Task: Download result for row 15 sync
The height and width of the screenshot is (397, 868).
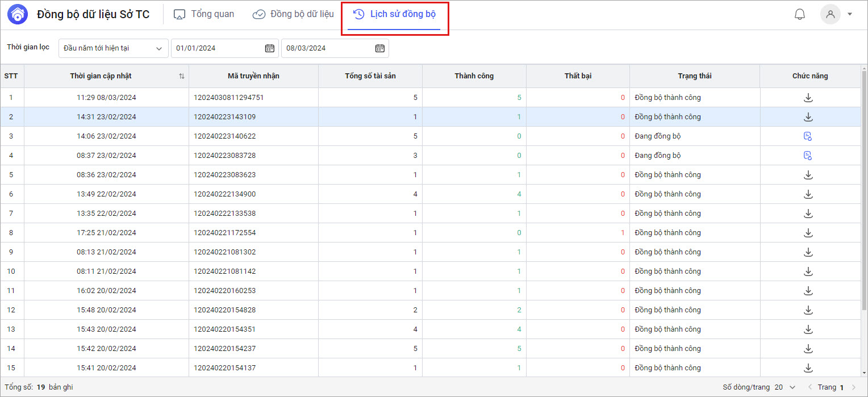Action: point(808,368)
